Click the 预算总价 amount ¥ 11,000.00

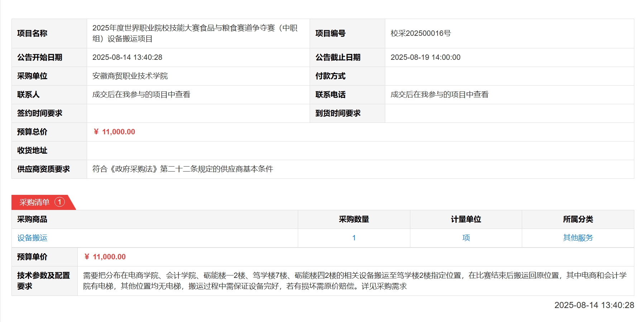pos(114,132)
